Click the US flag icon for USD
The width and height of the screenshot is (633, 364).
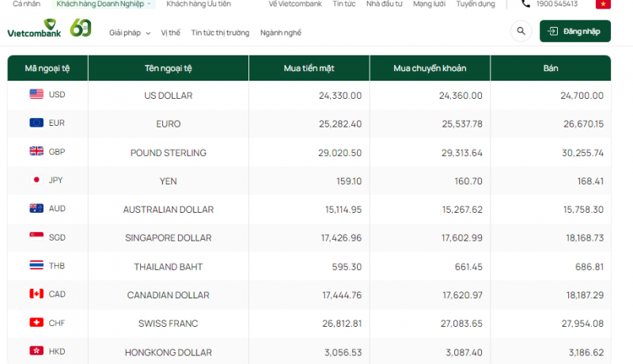click(x=36, y=95)
